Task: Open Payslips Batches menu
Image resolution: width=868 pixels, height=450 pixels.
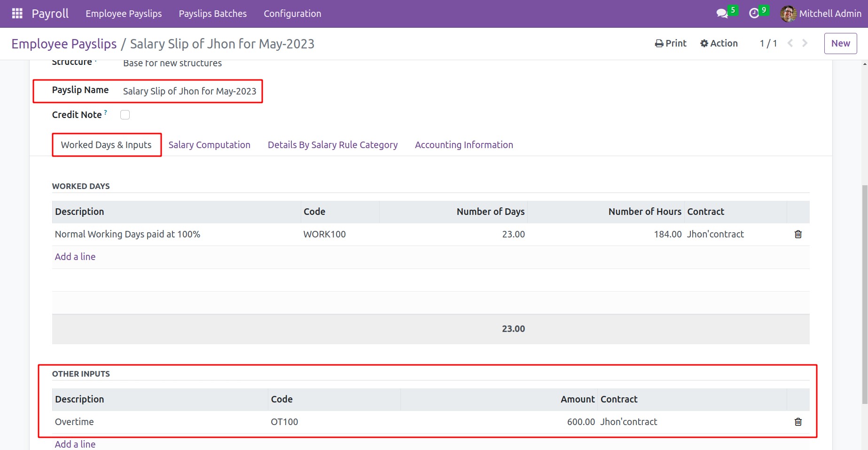Action: click(x=212, y=14)
